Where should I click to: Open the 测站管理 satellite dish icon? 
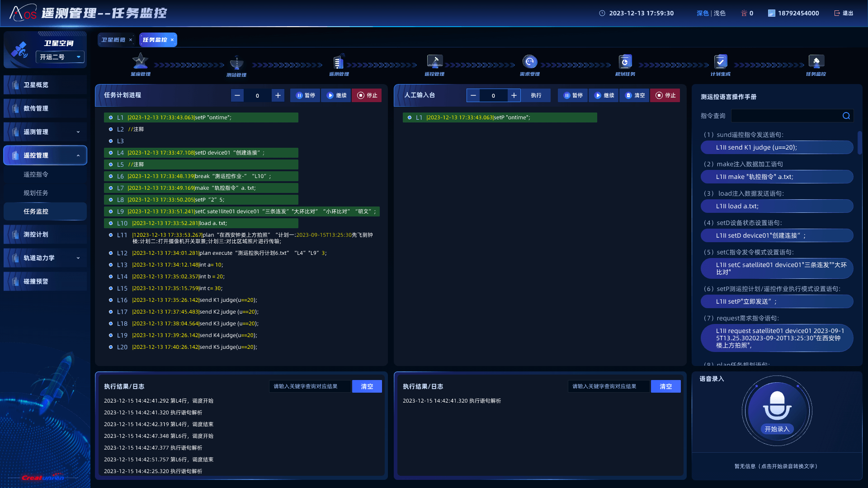[236, 62]
